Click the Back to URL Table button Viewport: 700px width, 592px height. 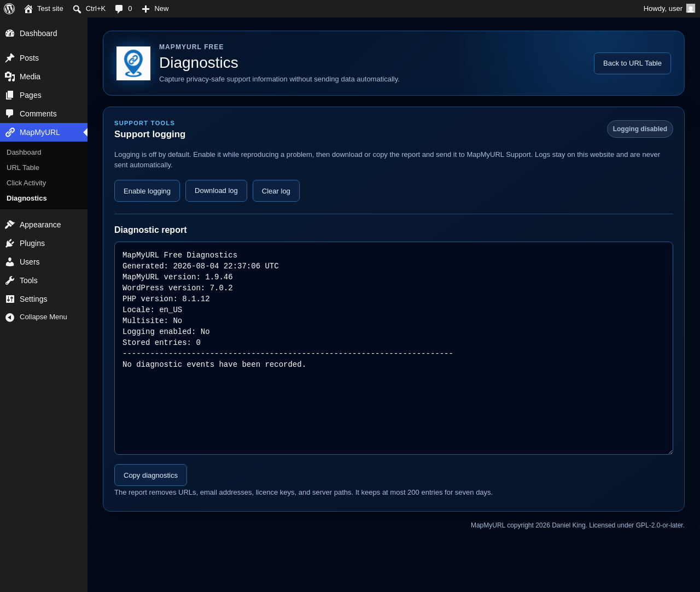[632, 63]
